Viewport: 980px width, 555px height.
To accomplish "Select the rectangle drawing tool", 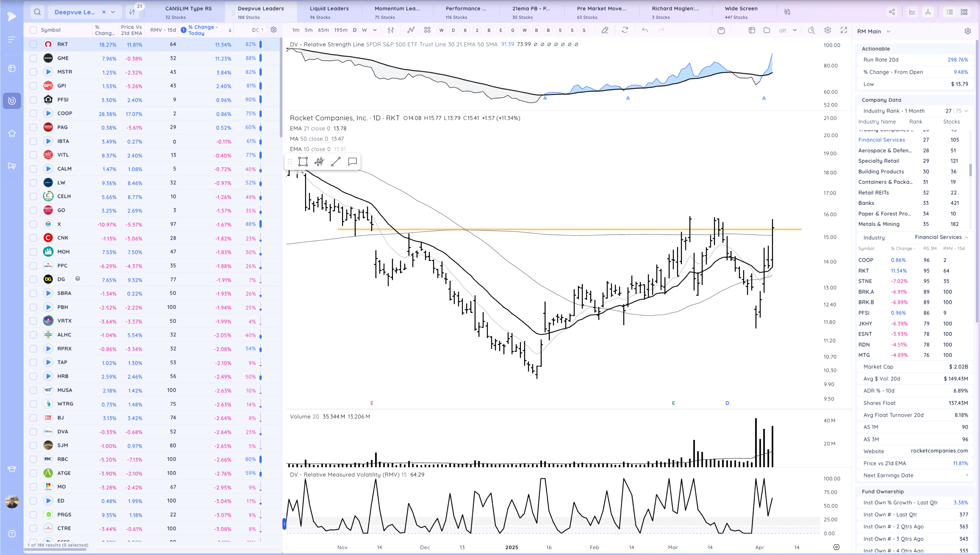I will coord(303,162).
